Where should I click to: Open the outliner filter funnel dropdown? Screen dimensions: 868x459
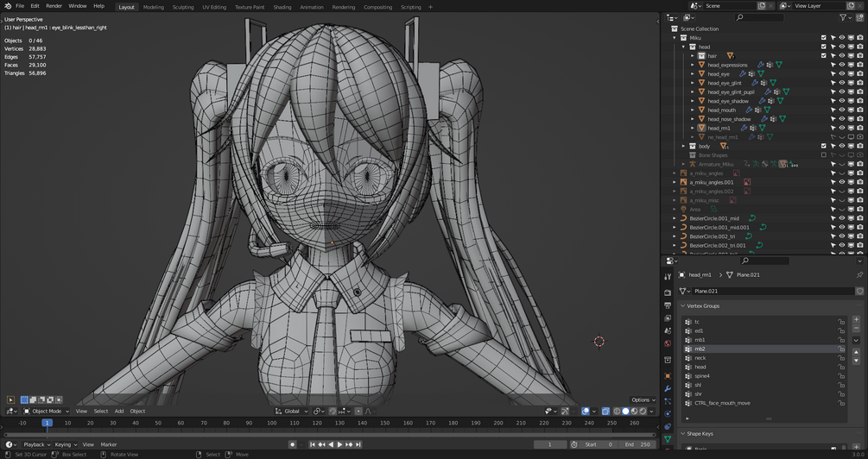pos(844,17)
